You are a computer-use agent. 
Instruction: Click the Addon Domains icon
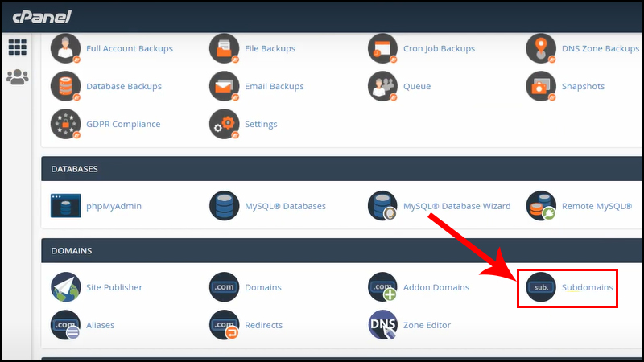click(383, 287)
